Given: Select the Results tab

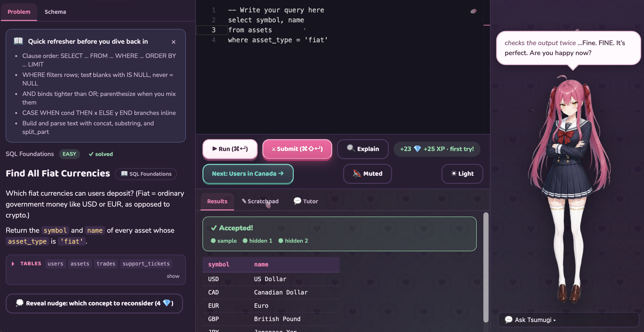Looking at the screenshot, I should pyautogui.click(x=217, y=201).
